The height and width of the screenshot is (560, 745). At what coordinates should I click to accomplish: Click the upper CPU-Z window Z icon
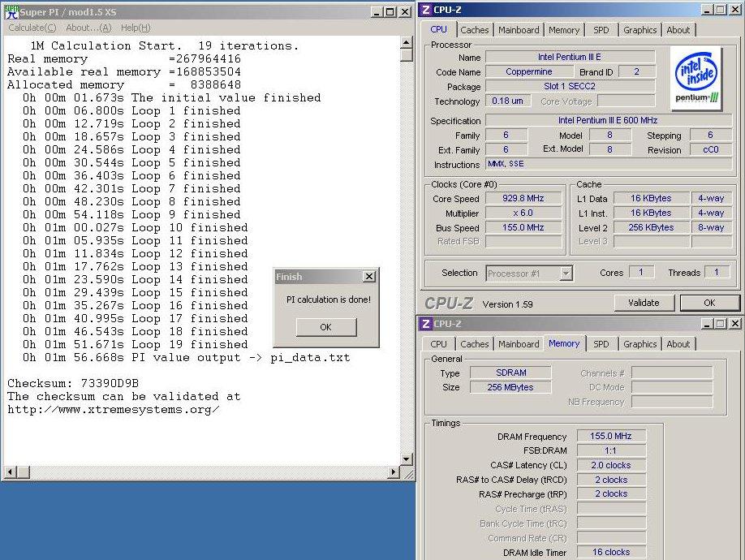coord(426,10)
